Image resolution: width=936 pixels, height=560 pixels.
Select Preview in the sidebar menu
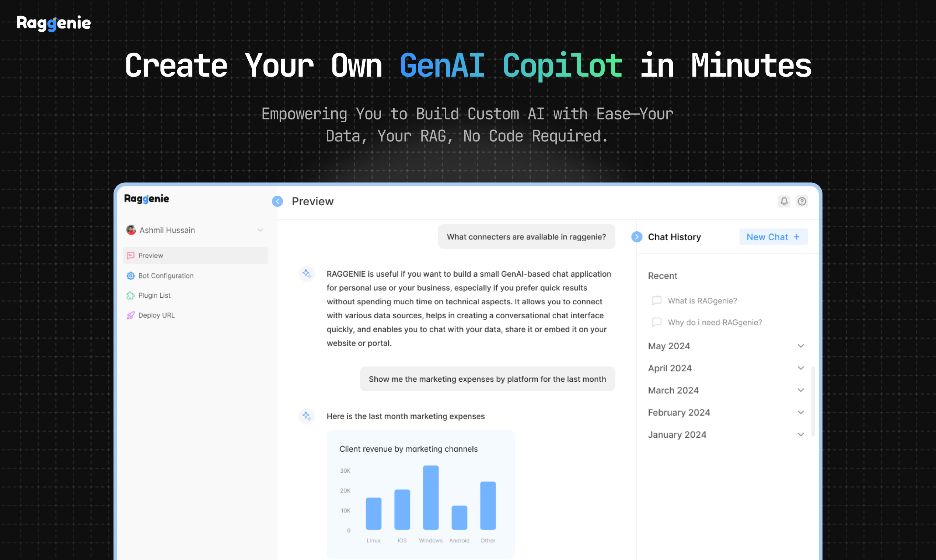coord(151,255)
